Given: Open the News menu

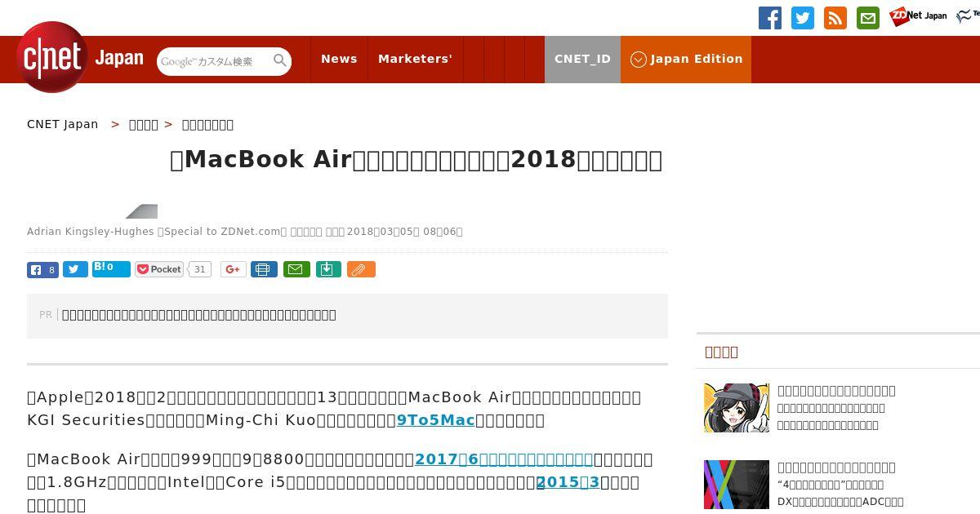Looking at the screenshot, I should click(339, 60).
